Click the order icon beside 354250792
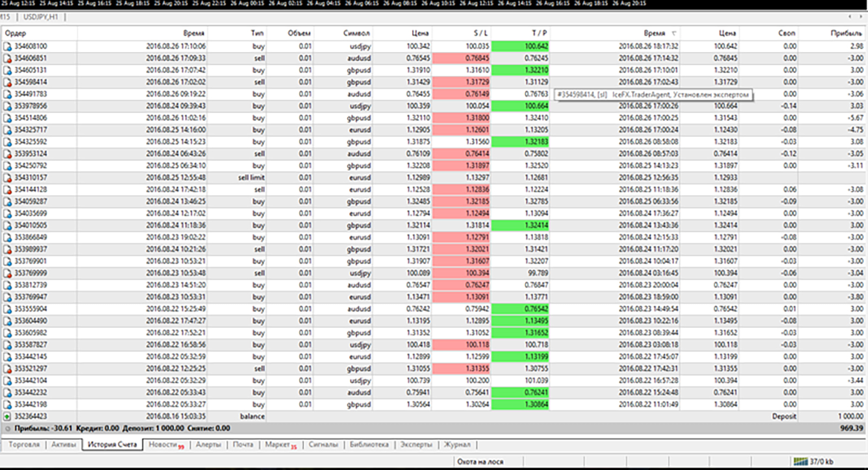 pos(8,166)
